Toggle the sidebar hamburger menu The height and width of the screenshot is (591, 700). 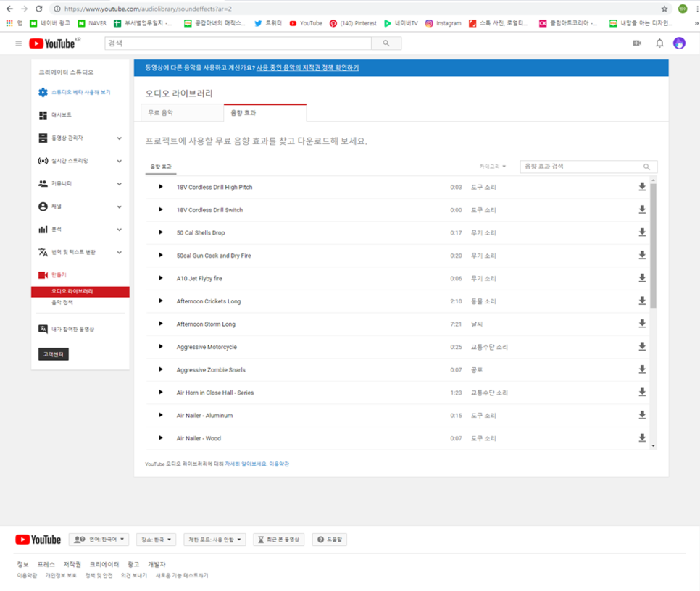pyautogui.click(x=18, y=43)
